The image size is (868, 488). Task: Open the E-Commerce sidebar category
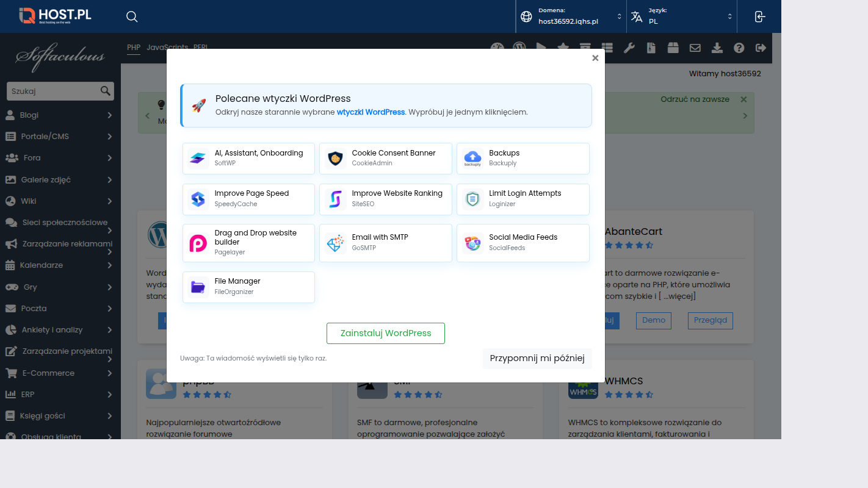[60, 373]
